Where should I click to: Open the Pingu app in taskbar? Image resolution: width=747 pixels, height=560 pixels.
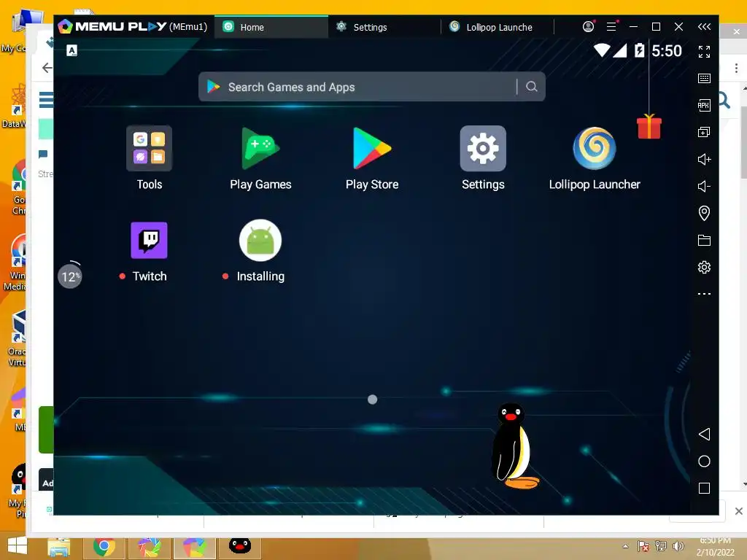point(239,545)
